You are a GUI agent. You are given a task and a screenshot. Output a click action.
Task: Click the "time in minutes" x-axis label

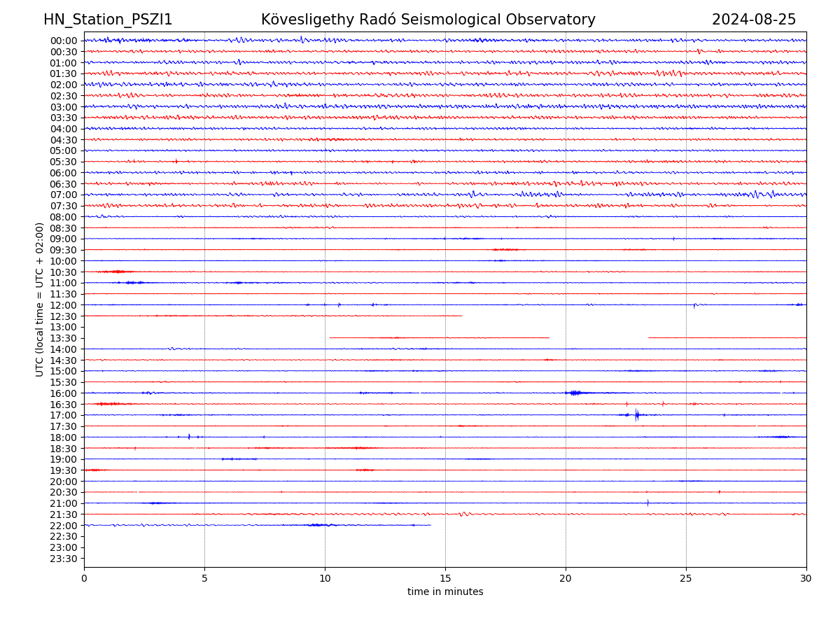pyautogui.click(x=445, y=591)
